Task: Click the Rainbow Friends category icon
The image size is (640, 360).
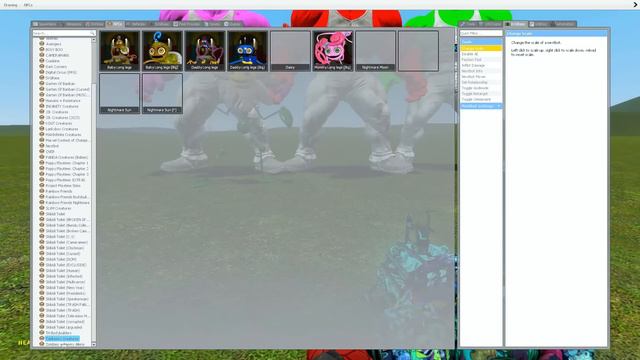Action: click(42, 191)
